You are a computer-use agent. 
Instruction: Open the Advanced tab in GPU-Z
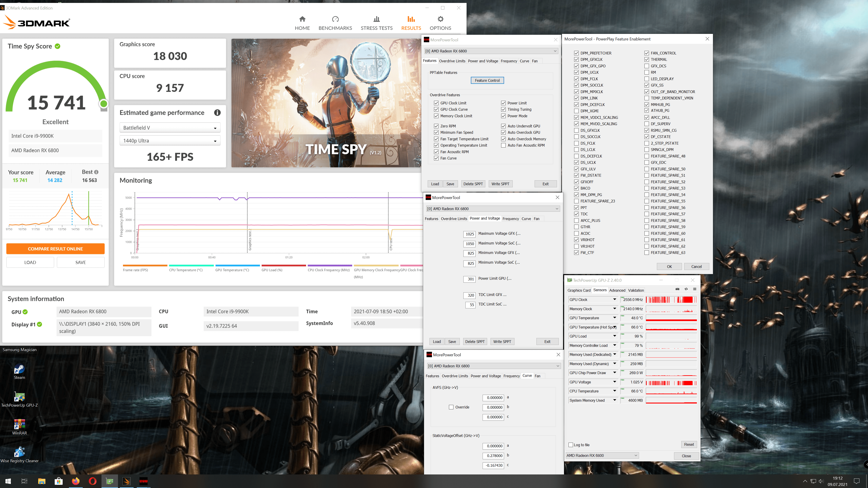[617, 290]
